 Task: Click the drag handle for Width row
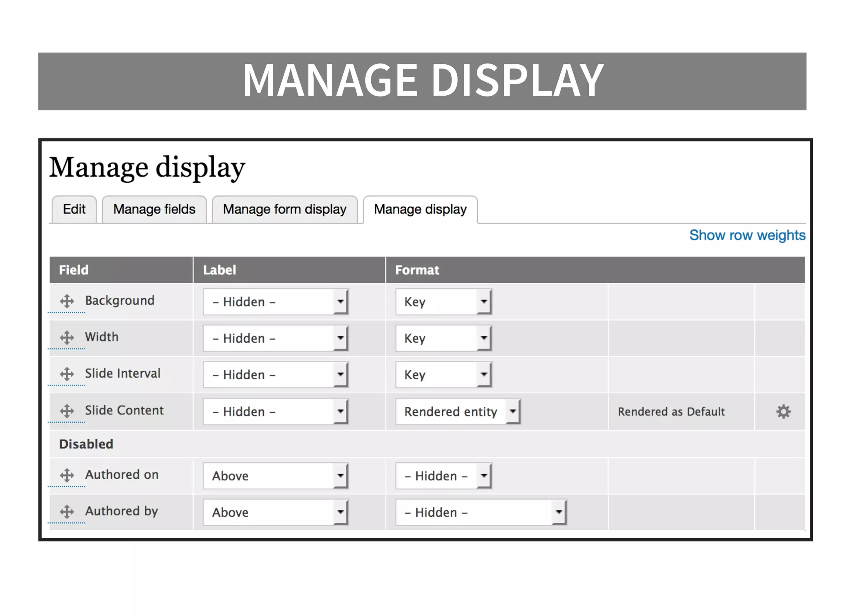click(67, 338)
